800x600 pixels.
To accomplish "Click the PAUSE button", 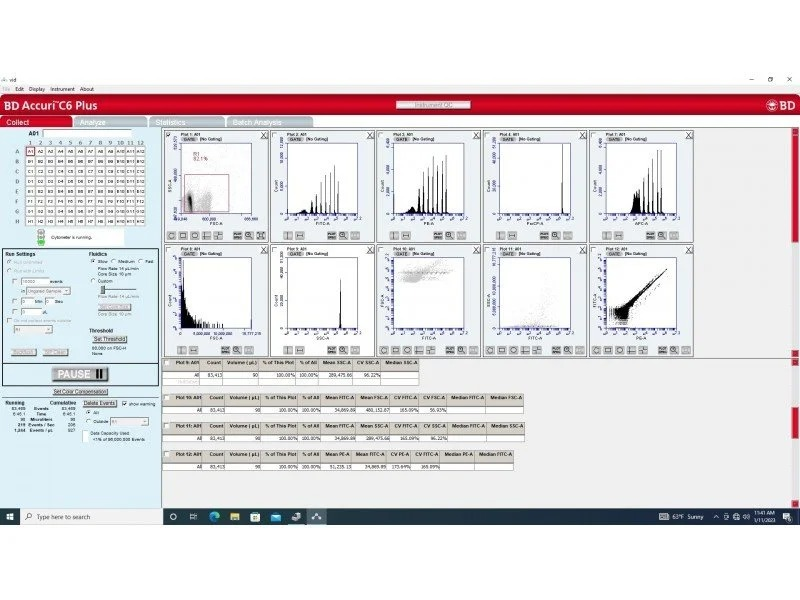I will (81, 374).
